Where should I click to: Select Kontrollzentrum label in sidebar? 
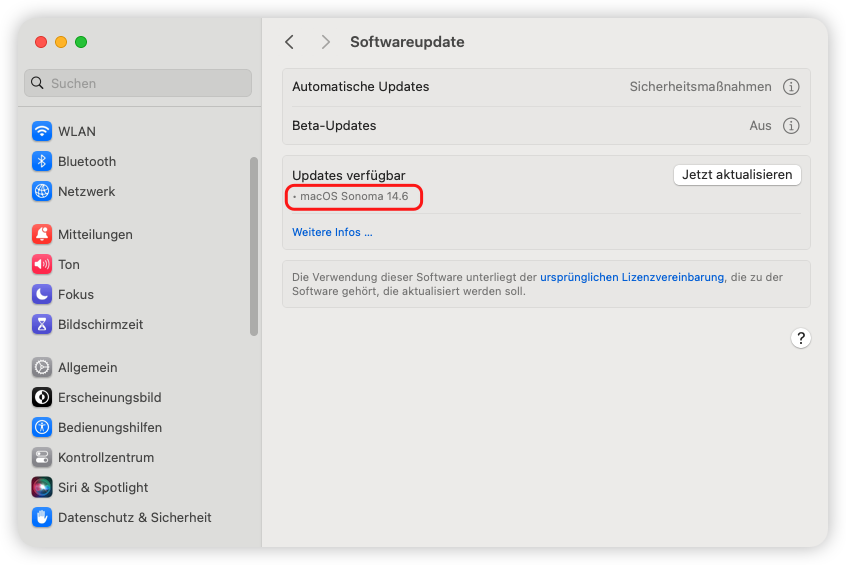(x=106, y=457)
